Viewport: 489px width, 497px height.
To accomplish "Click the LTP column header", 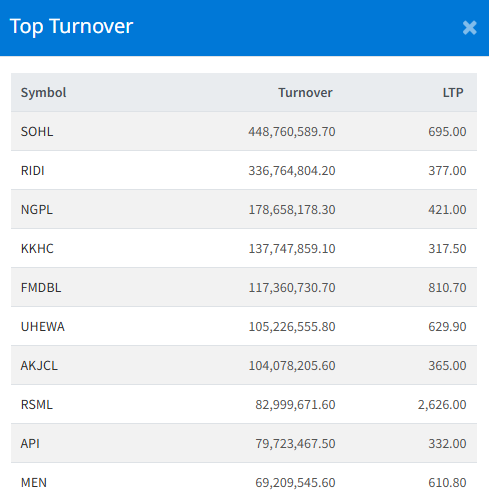I will (x=453, y=93).
